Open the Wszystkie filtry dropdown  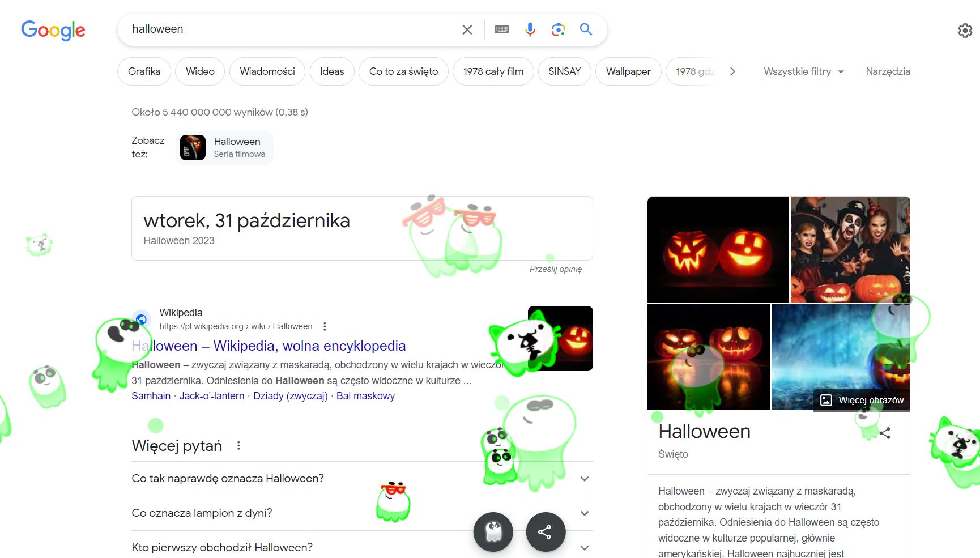point(803,71)
